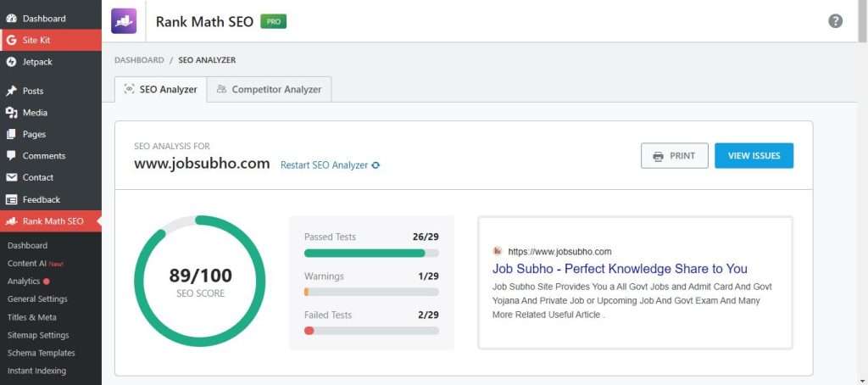Click the SEO ANALYZER breadcrumb text
Image resolution: width=868 pixels, height=385 pixels.
(207, 60)
